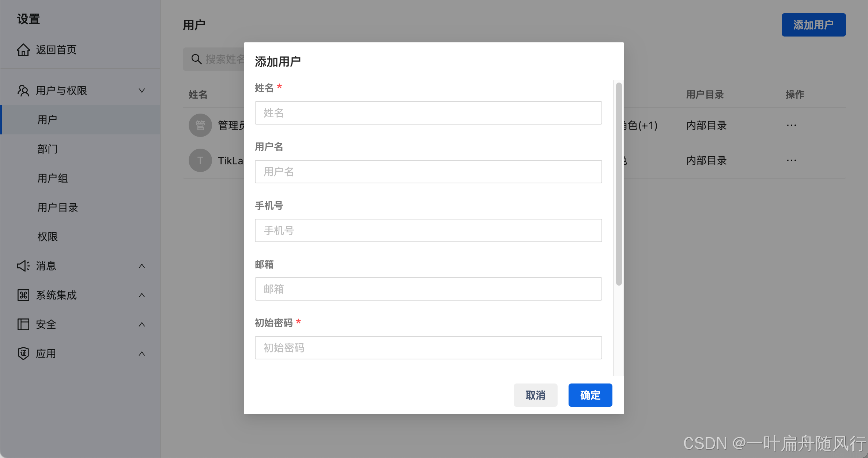The width and height of the screenshot is (868, 458).
Task: Focus the 初始密码 input field
Action: click(428, 348)
